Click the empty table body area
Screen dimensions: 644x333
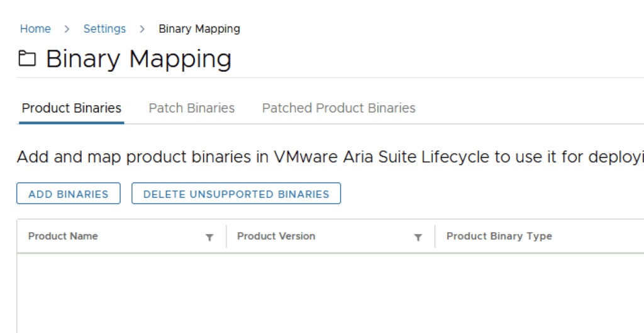(x=314, y=293)
